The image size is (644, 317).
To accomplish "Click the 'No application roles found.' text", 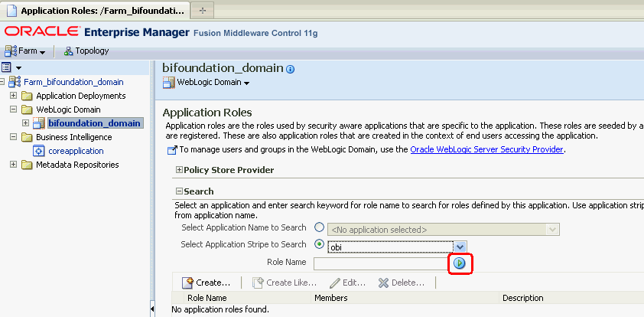I will (220, 309).
